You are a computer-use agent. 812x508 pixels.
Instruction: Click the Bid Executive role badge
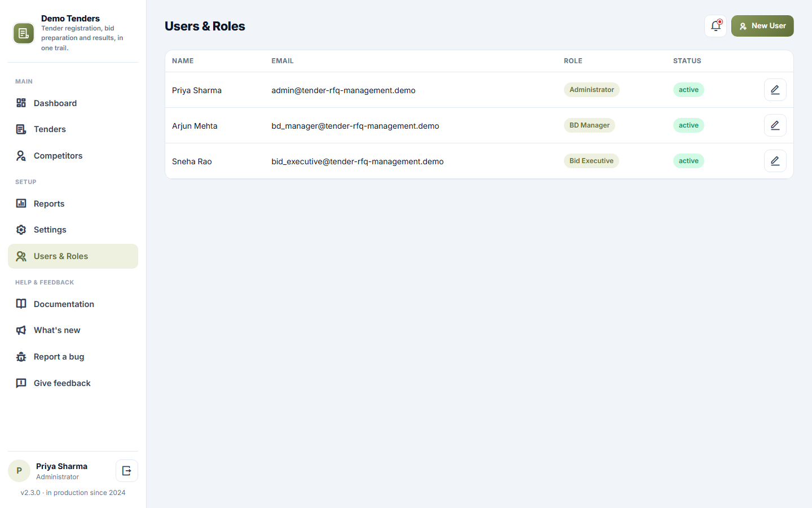[x=592, y=161]
